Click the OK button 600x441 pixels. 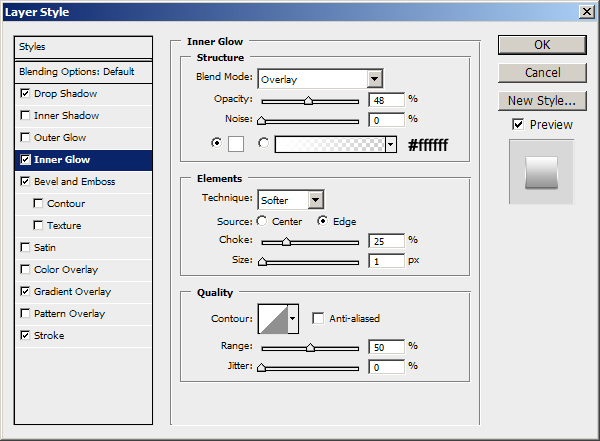point(542,45)
